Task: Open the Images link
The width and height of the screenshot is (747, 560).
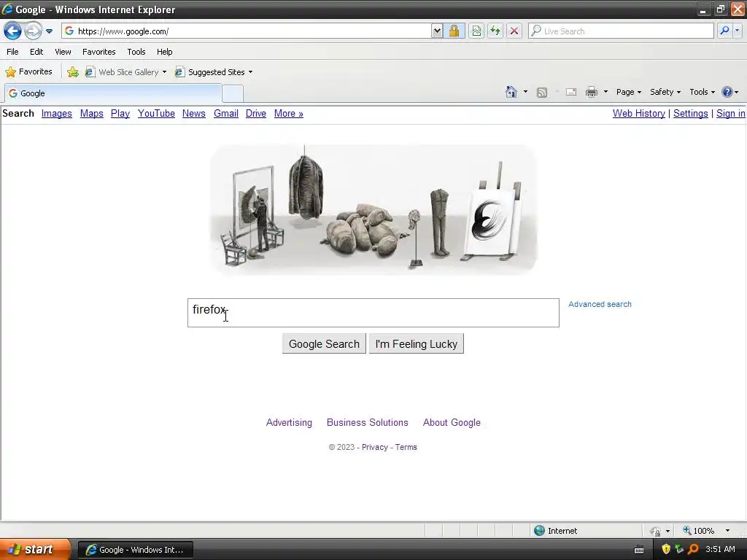Action: 57,113
